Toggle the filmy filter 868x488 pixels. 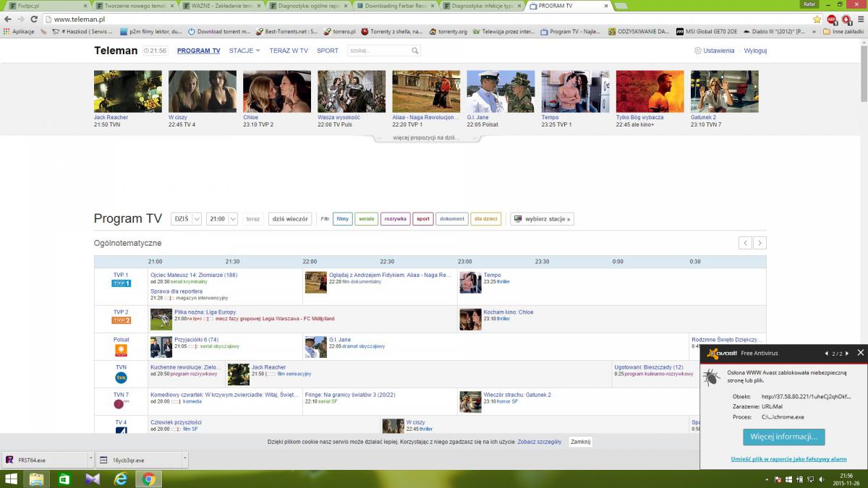click(342, 218)
